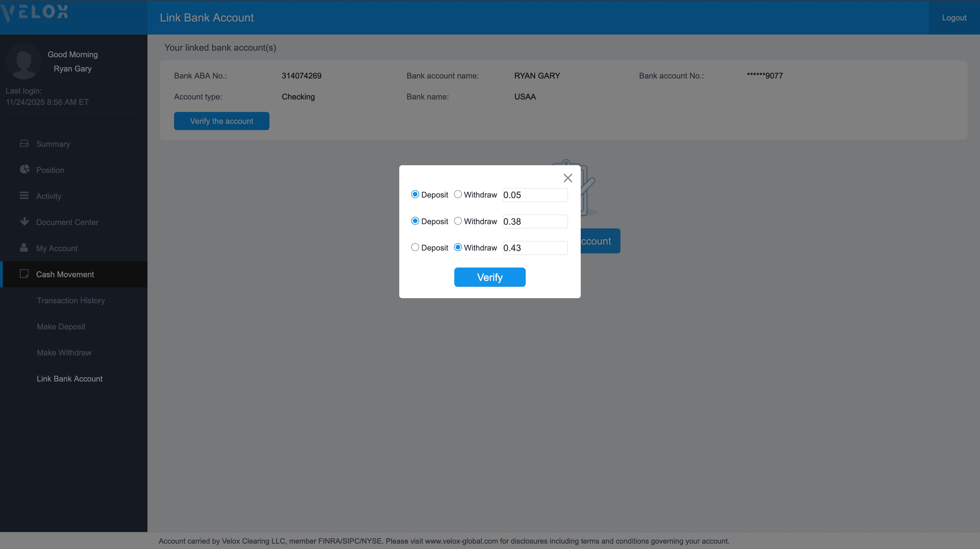Open Make Deposit submenu item

click(61, 327)
